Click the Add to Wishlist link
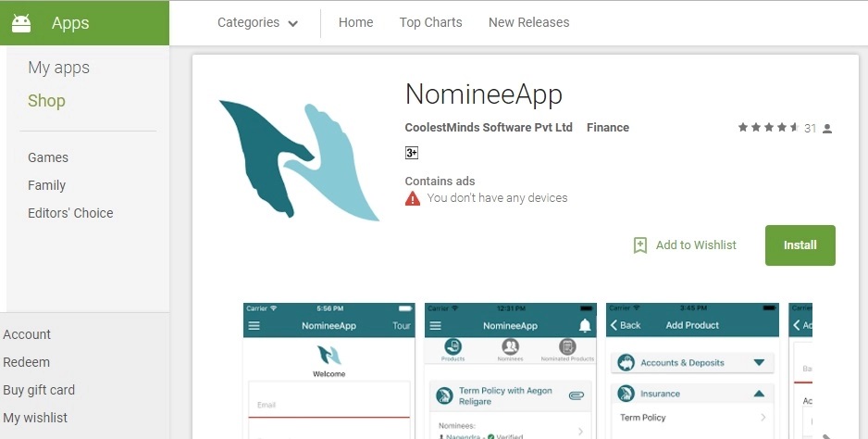 [696, 245]
